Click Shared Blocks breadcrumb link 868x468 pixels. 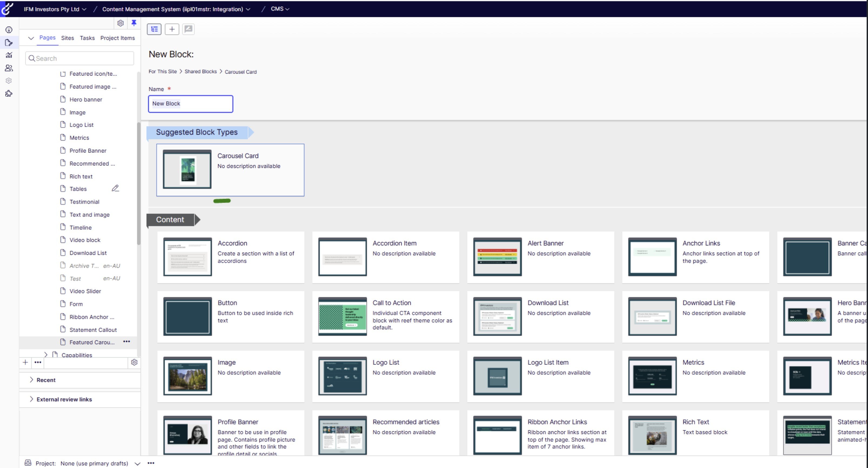click(200, 72)
